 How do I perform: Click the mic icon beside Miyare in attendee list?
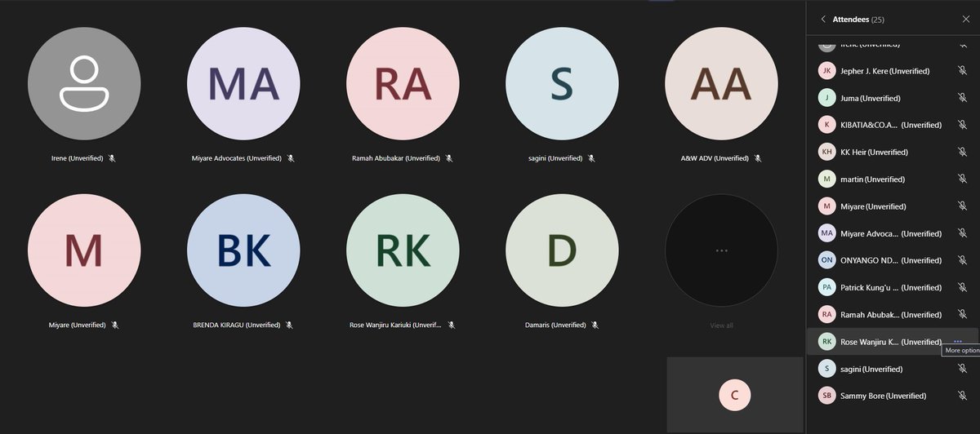coord(962,206)
